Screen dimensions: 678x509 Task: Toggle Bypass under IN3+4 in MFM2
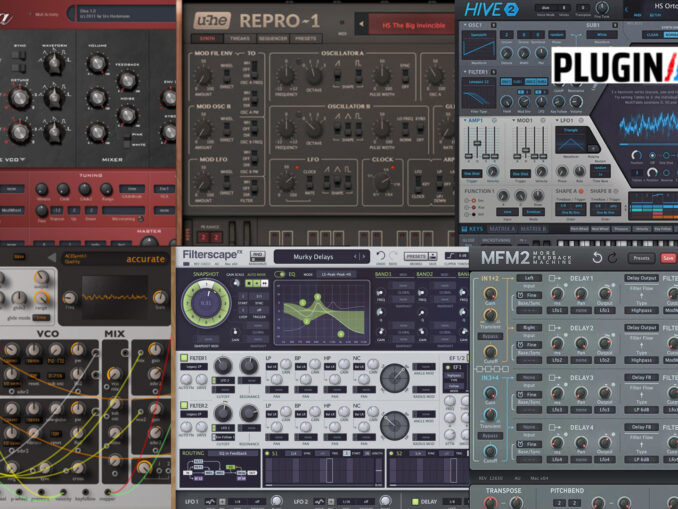[490, 435]
